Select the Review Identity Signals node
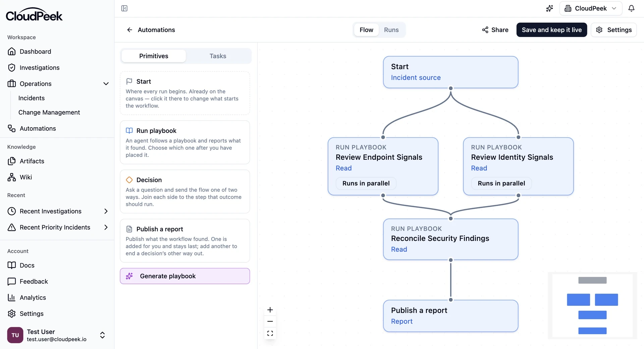 point(518,166)
